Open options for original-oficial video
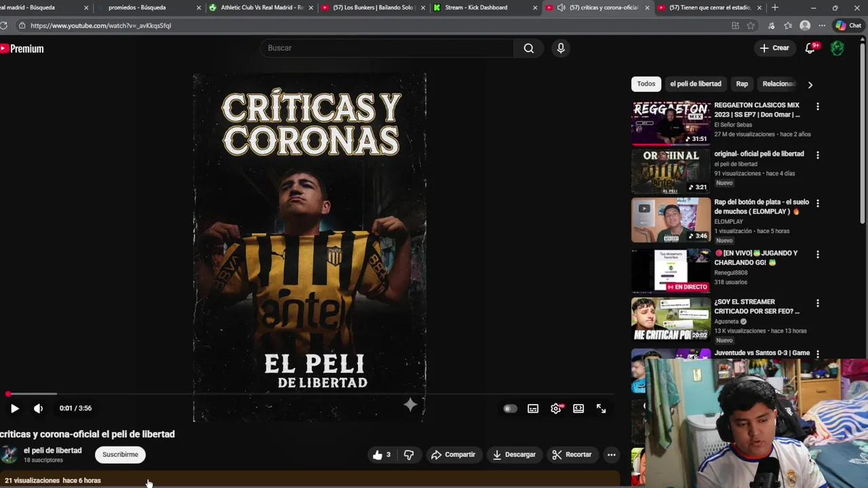 click(817, 155)
